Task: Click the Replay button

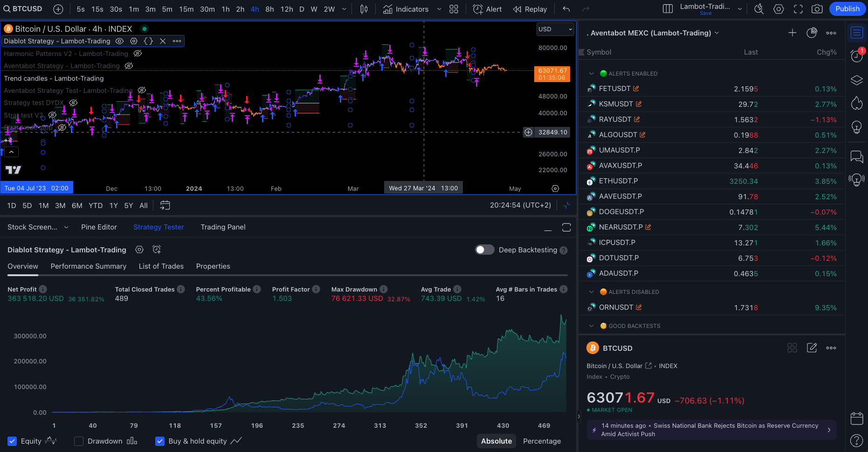Action: click(x=530, y=9)
